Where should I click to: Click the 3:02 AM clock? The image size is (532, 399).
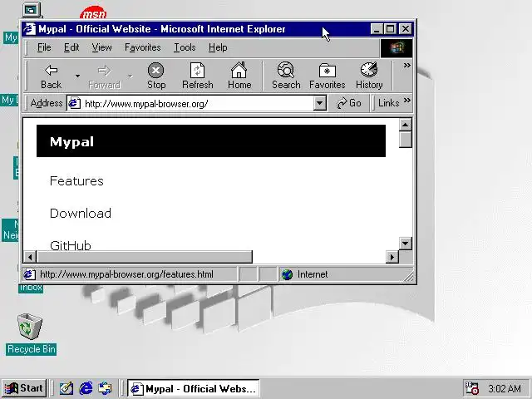tap(505, 388)
